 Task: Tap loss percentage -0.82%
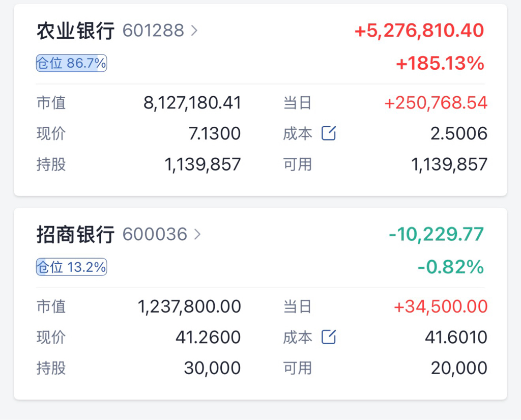[451, 267]
